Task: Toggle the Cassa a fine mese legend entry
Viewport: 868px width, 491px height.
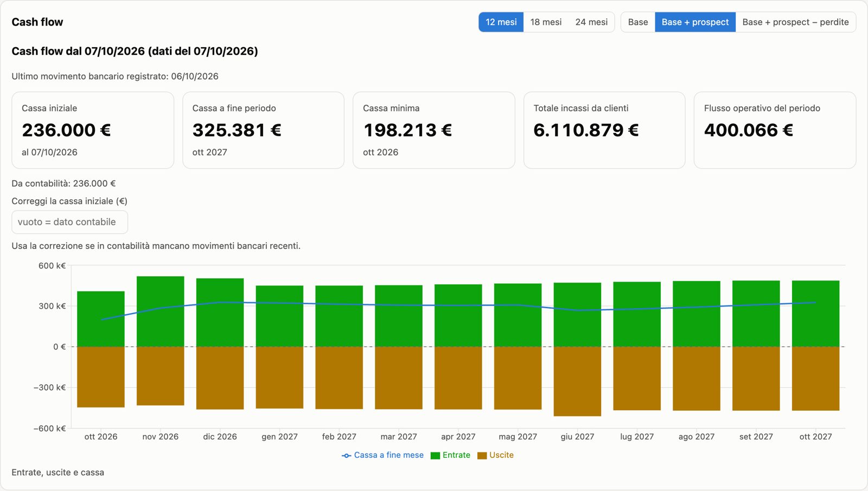Action: coord(382,455)
